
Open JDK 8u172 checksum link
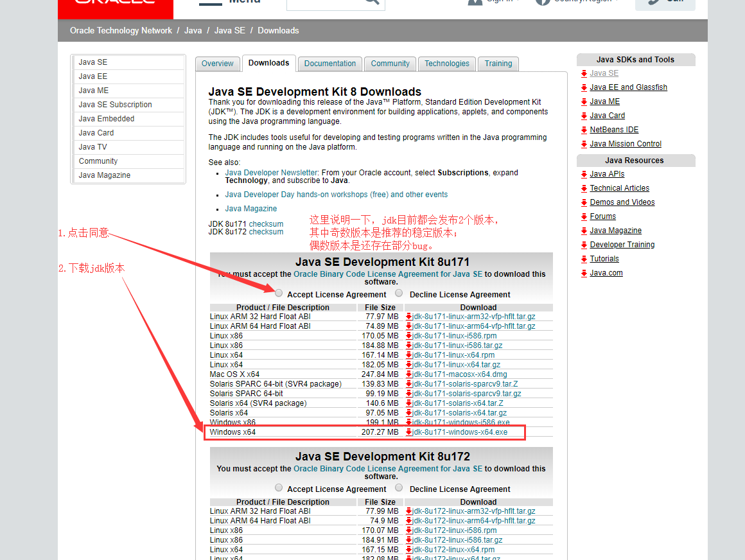coord(266,232)
